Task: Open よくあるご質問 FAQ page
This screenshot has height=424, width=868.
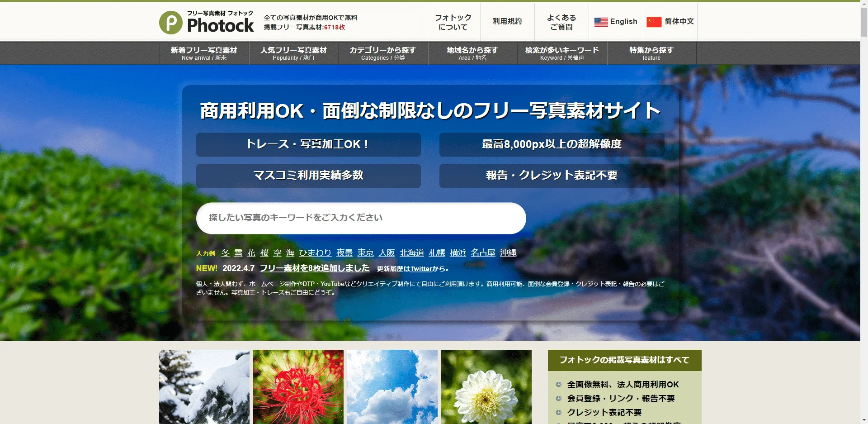Action: (x=561, y=22)
